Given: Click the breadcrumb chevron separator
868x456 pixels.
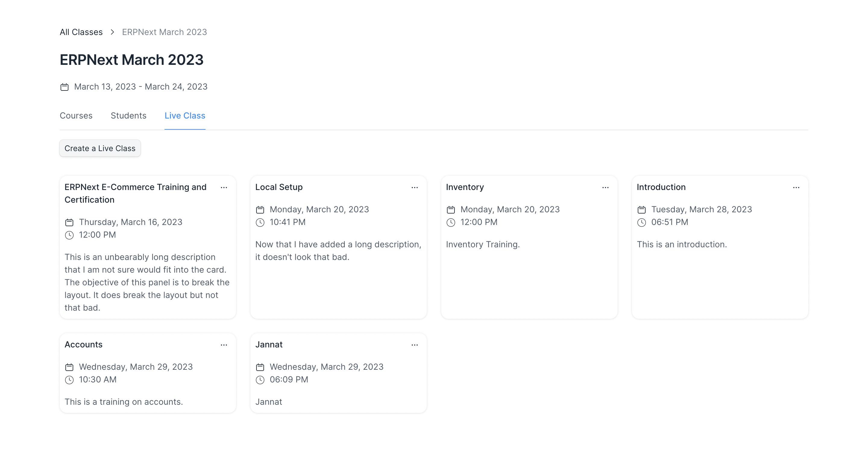Looking at the screenshot, I should pos(112,32).
